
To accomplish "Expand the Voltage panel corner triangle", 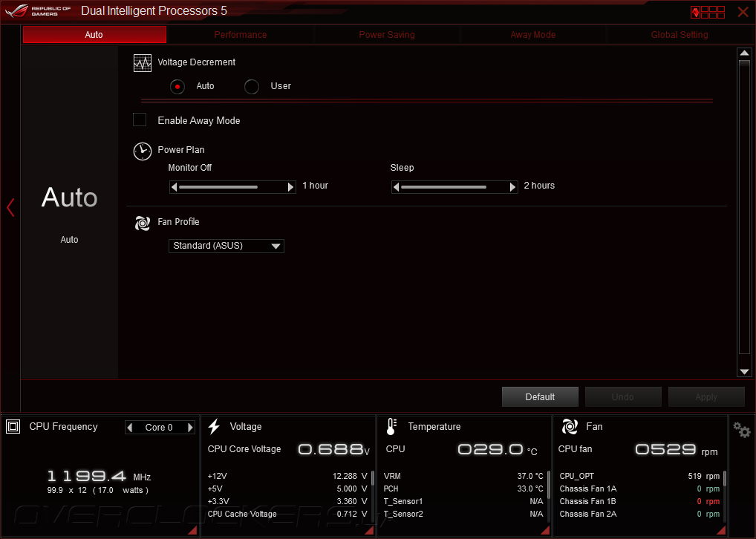I will click(x=369, y=530).
